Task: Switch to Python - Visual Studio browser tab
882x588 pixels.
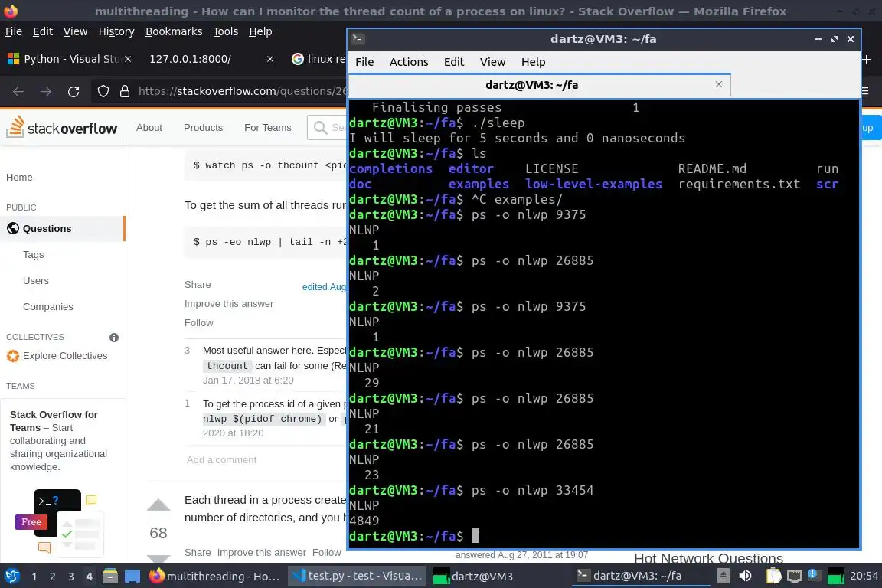Action: coord(69,59)
